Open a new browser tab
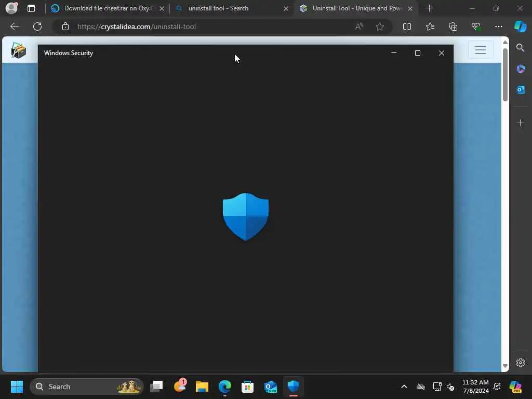 click(429, 8)
